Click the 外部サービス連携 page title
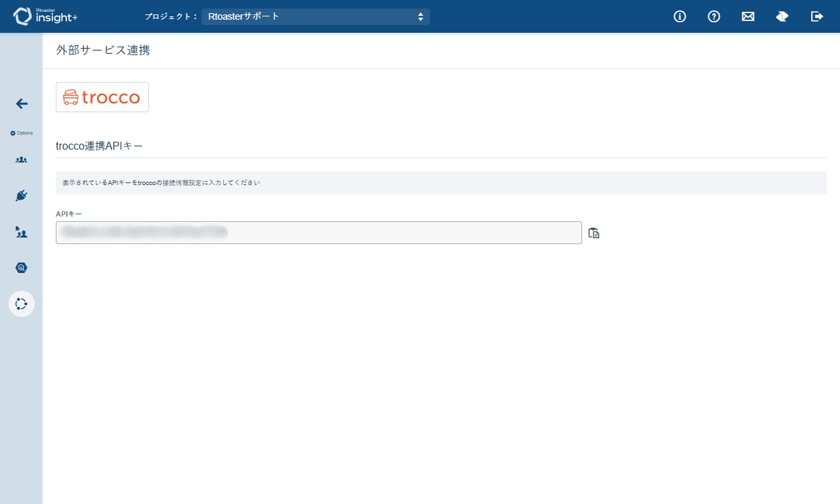 tap(103, 50)
